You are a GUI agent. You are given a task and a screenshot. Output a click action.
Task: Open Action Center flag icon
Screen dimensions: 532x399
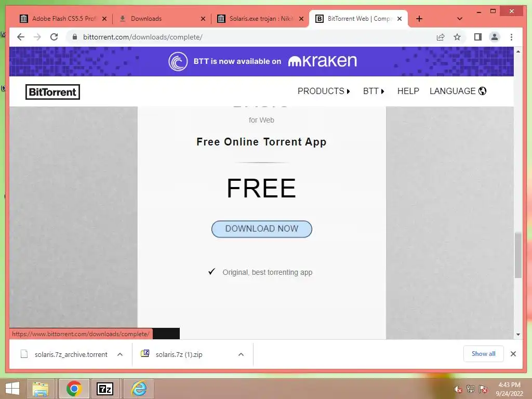(483, 389)
